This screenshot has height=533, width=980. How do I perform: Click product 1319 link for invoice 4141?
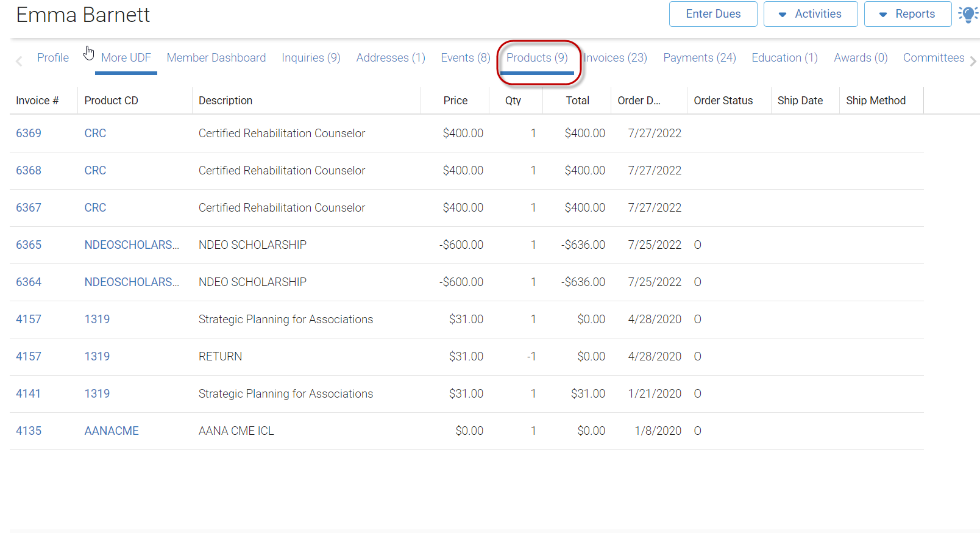(x=97, y=394)
